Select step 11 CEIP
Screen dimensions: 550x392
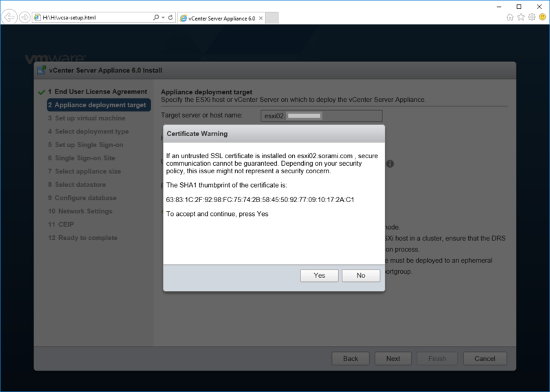point(61,225)
